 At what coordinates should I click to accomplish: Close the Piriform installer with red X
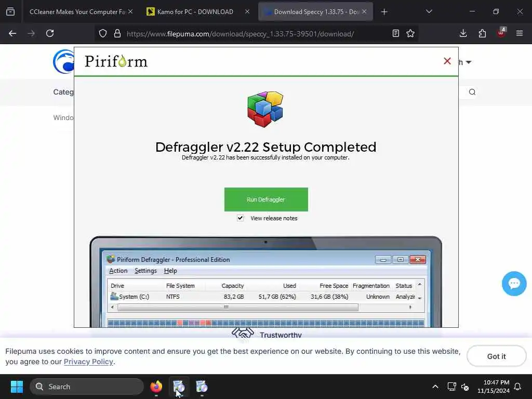[x=447, y=61]
